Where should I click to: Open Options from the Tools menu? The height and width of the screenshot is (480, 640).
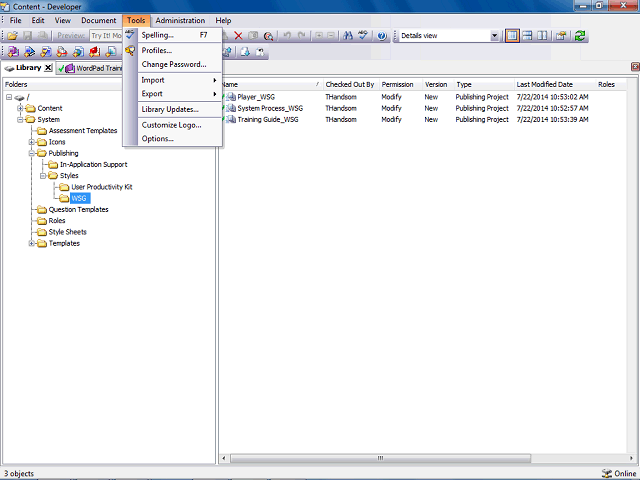(179, 139)
